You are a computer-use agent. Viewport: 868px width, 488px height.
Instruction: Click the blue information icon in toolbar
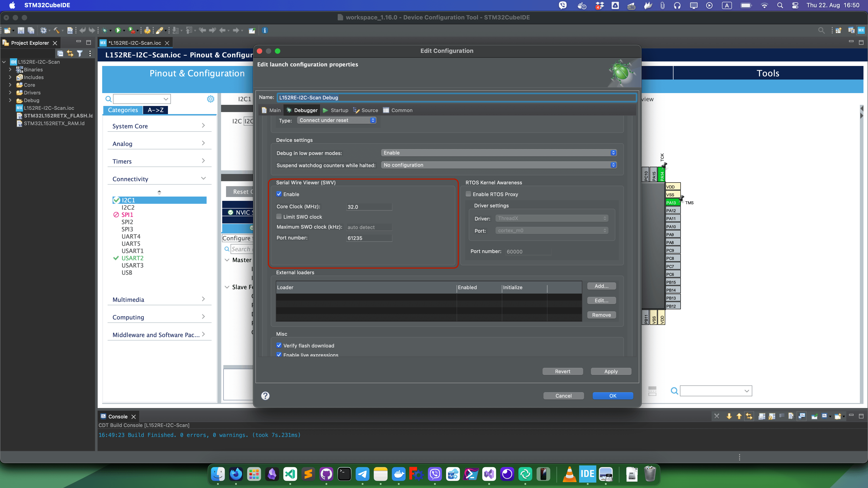pyautogui.click(x=265, y=30)
